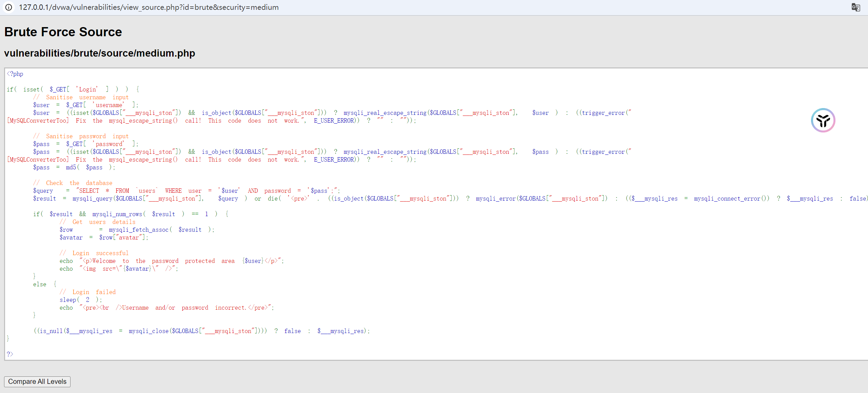This screenshot has width=868, height=393.
Task: Focus the address bar URL text
Action: click(x=149, y=7)
